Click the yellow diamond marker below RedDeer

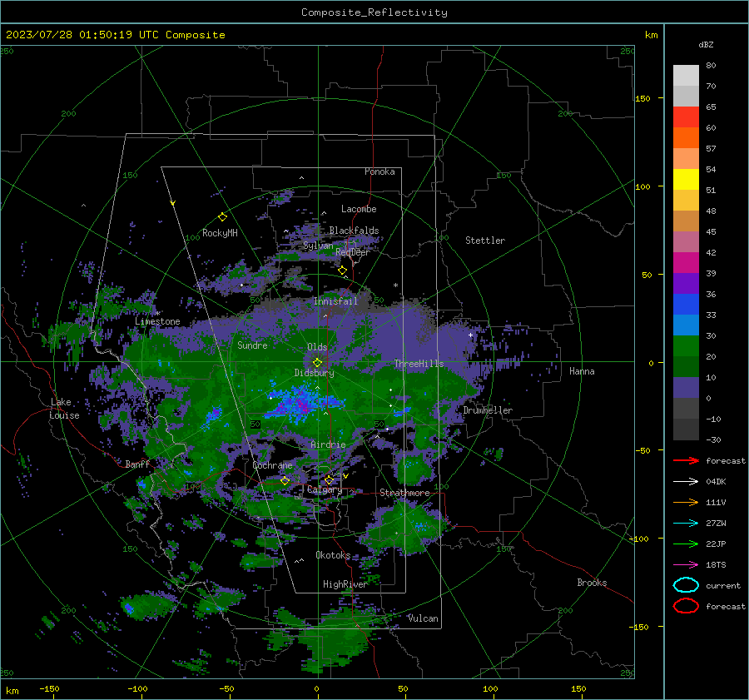(342, 271)
